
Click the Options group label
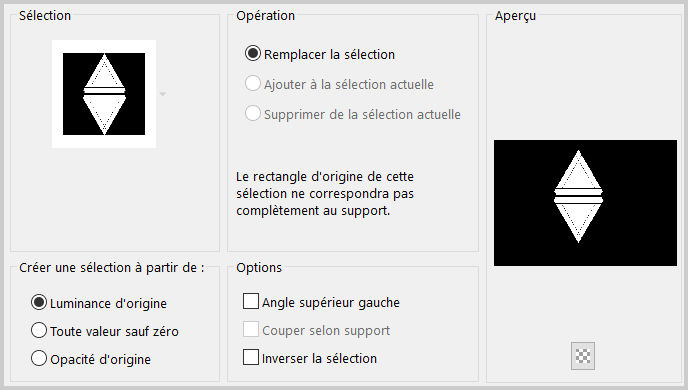259,268
